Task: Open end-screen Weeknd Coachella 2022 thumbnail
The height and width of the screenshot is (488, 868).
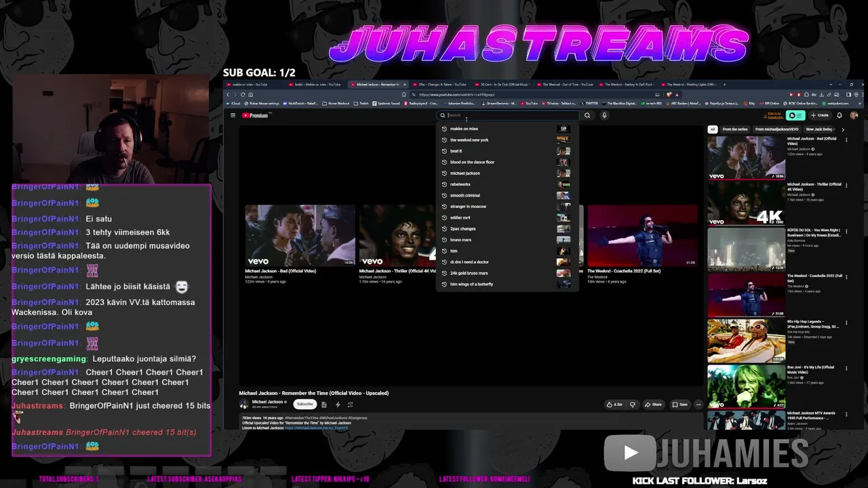Action: coord(642,235)
